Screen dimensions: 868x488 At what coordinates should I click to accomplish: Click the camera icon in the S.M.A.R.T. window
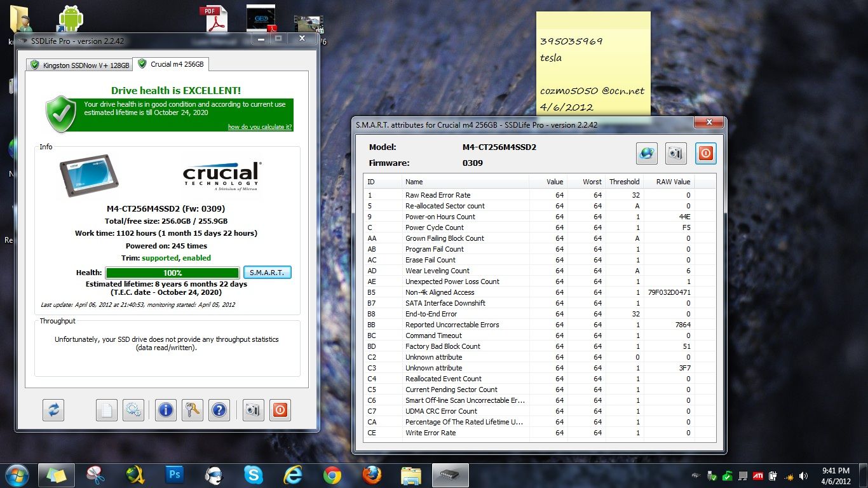676,153
